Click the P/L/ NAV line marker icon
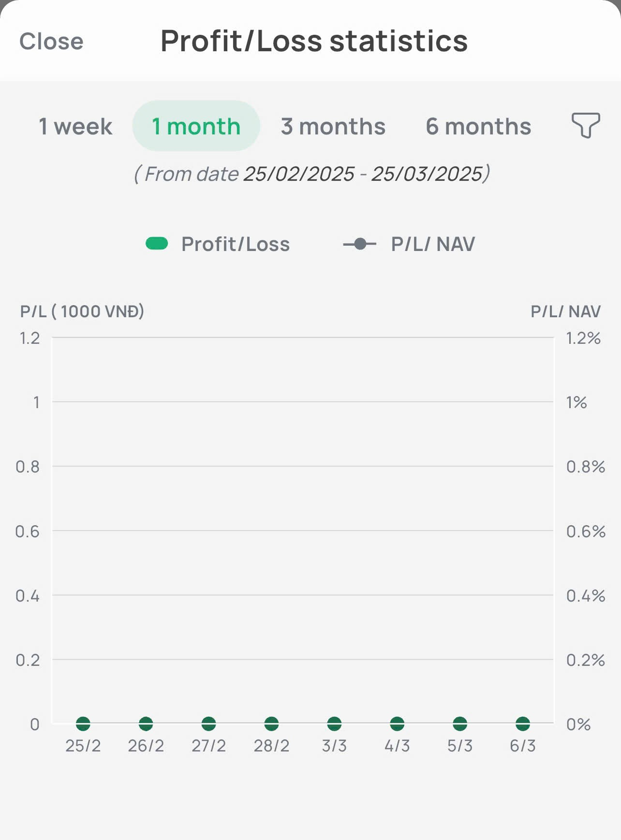 click(x=360, y=244)
